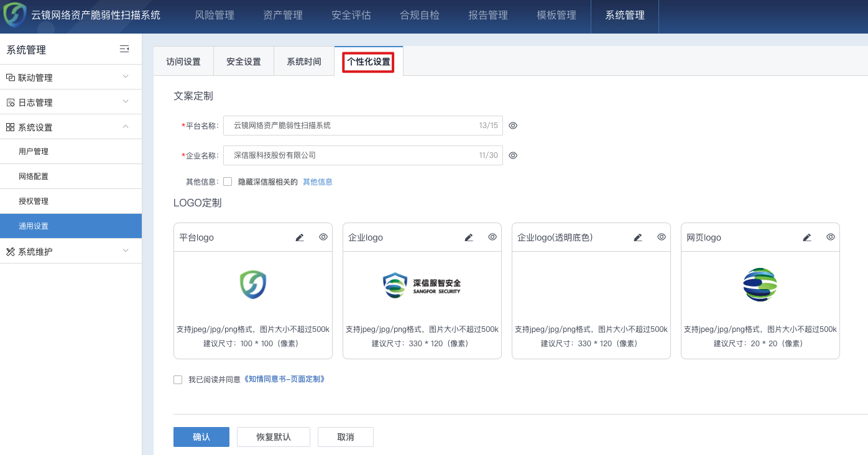
Task: Expand 联动管理 with its chevron
Action: pos(126,76)
